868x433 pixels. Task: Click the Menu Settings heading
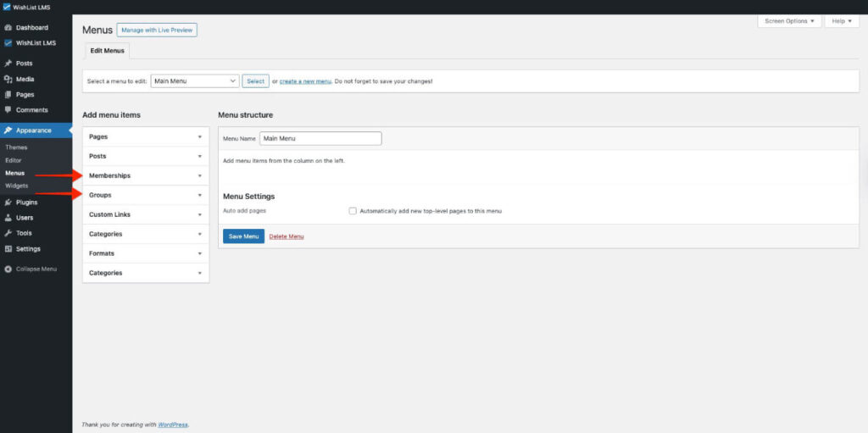(248, 196)
